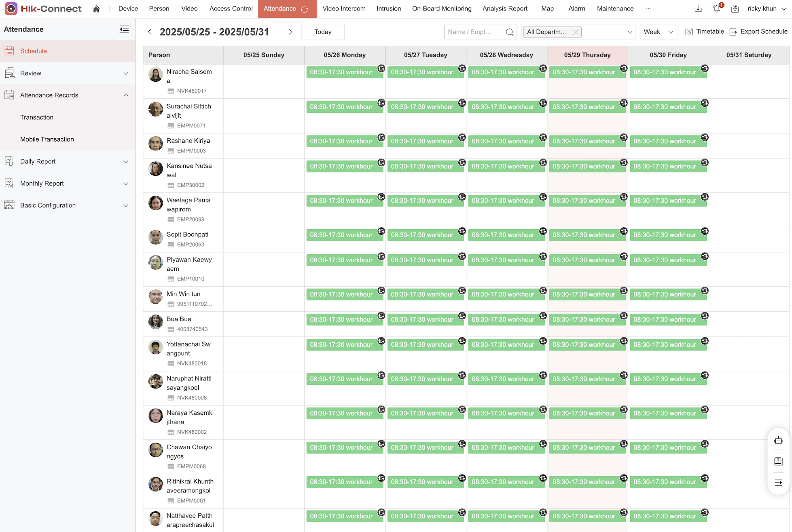Click the swap icon on Waetaga's Friday shift
The image size is (792, 532).
(705, 197)
